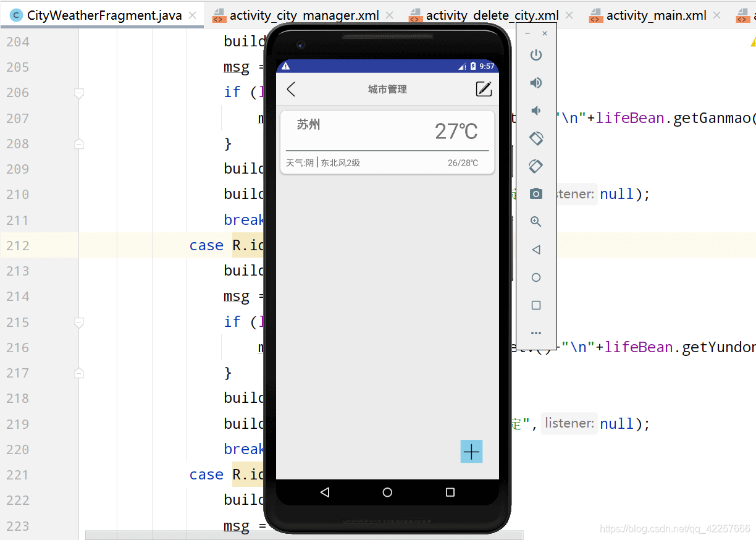Collapse the code fold marker at line 217
The image size is (756, 540).
point(78,373)
